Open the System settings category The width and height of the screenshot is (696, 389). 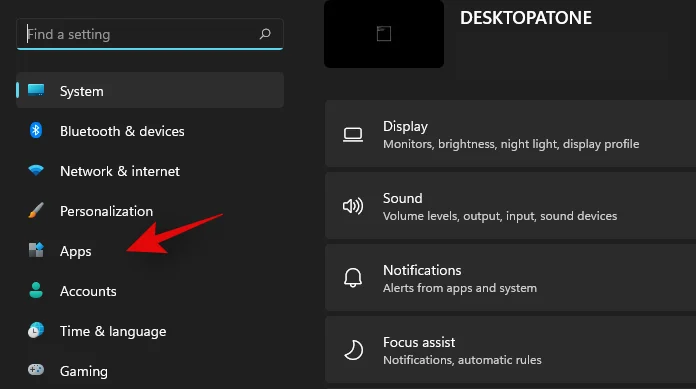(150, 90)
